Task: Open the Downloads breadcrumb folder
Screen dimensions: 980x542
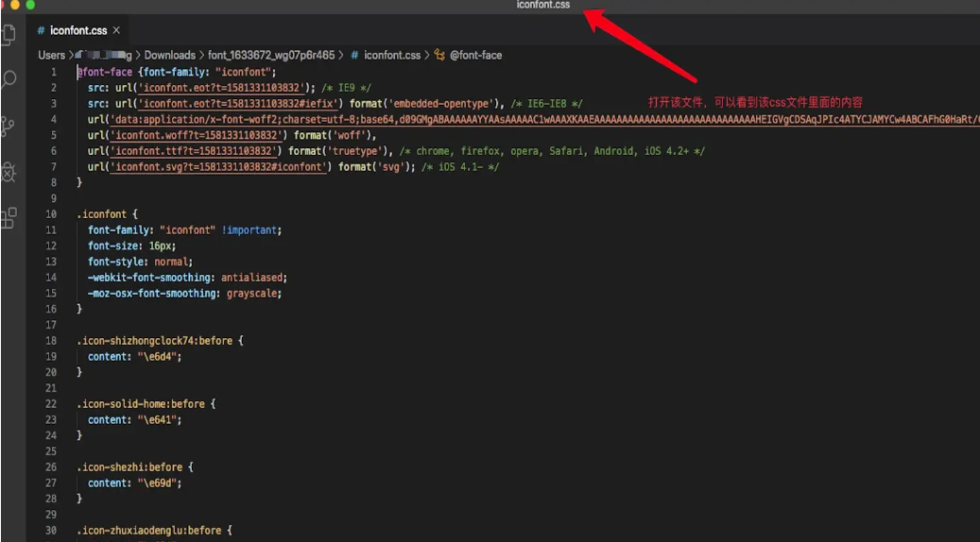Action: pyautogui.click(x=169, y=55)
